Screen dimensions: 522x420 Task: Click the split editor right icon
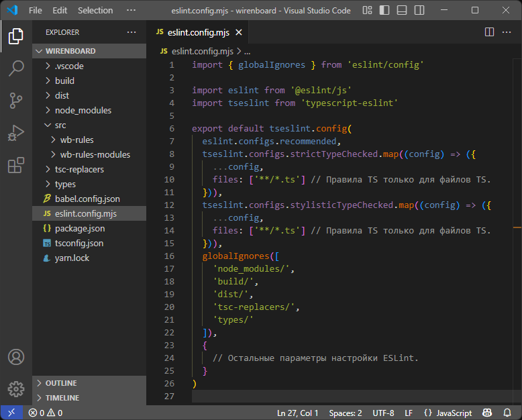489,32
